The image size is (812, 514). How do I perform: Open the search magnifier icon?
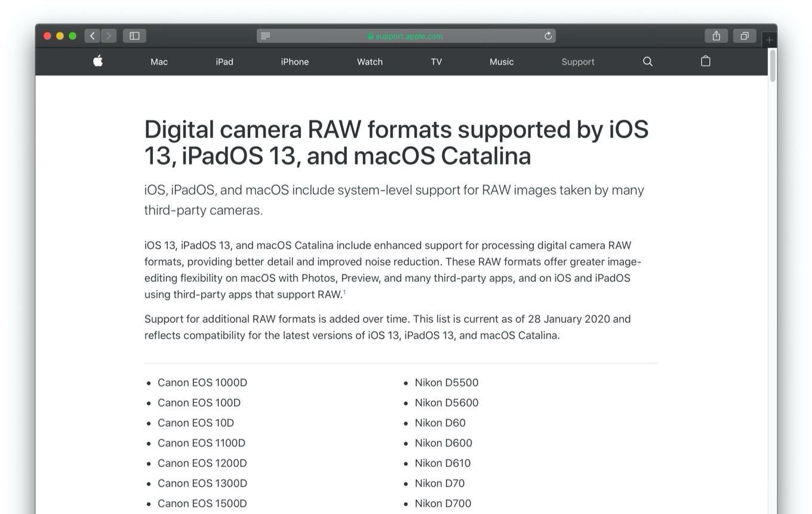[647, 61]
